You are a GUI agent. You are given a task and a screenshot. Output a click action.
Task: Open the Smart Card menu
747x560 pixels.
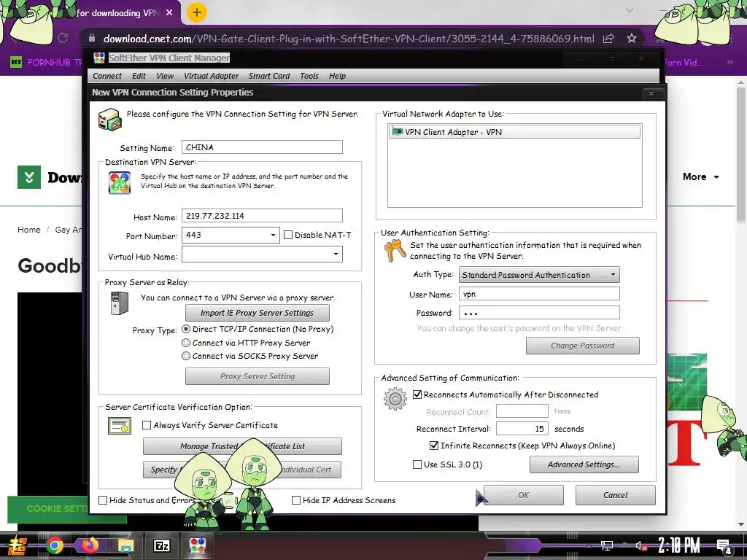pyautogui.click(x=269, y=76)
